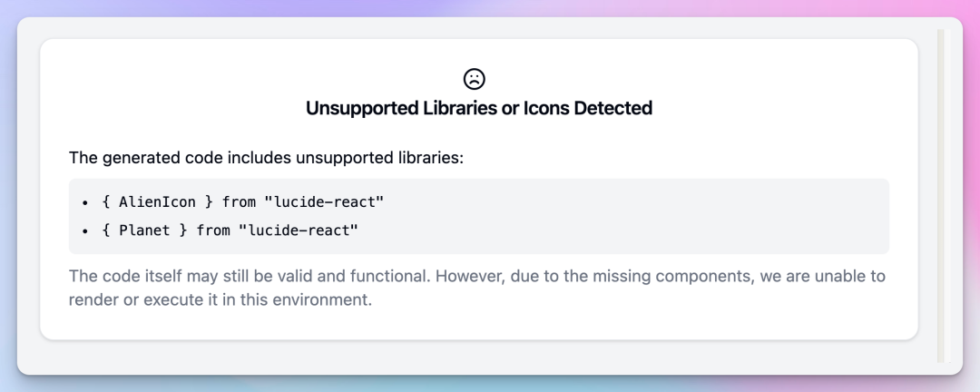Click the 'from' keyword in Planet line
The image size is (980, 392).
(213, 230)
